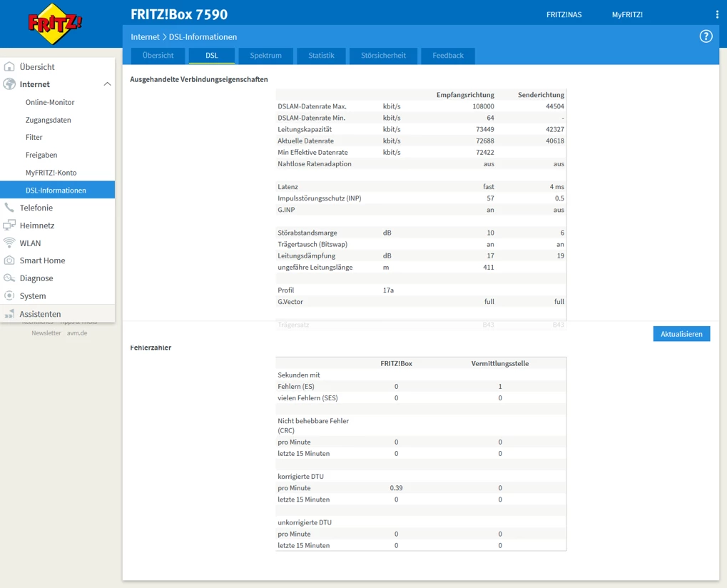
Task: Open the Newsletter link
Action: point(46,333)
